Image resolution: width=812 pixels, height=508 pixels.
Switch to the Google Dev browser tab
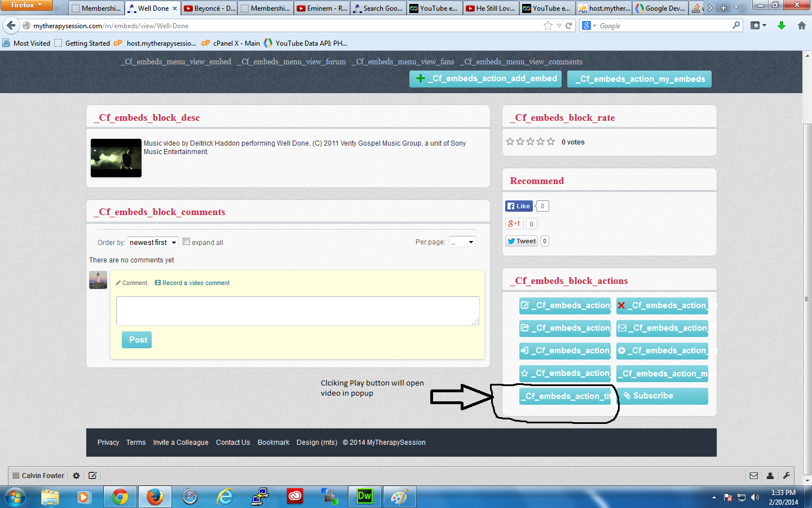click(x=660, y=8)
